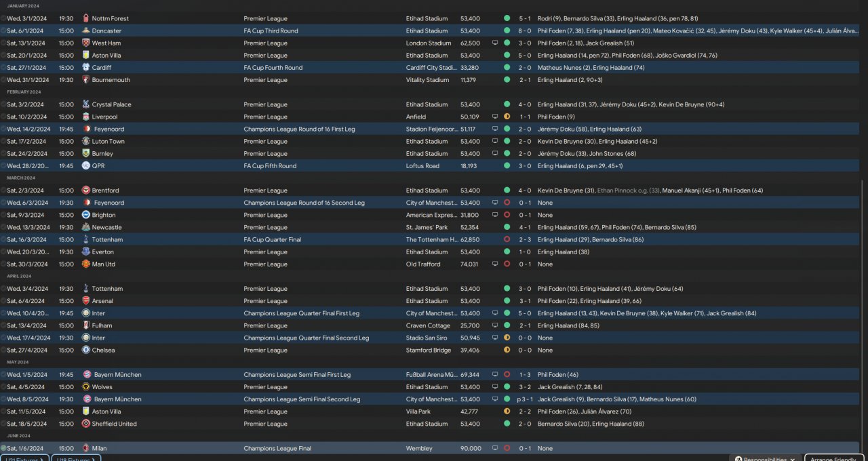Click the red loss indicator for Brighton match
Image resolution: width=868 pixels, height=461 pixels.
507,215
